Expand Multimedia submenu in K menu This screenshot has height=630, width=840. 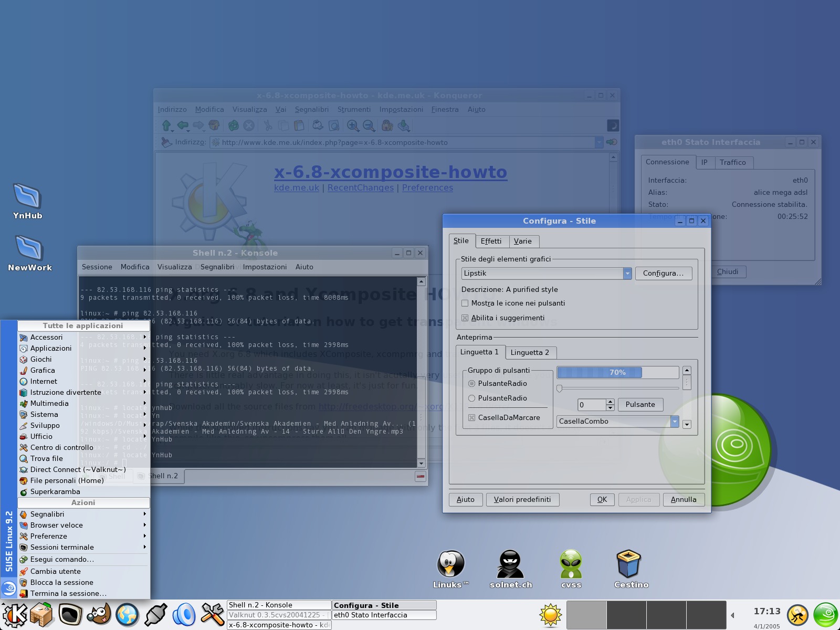[84, 403]
